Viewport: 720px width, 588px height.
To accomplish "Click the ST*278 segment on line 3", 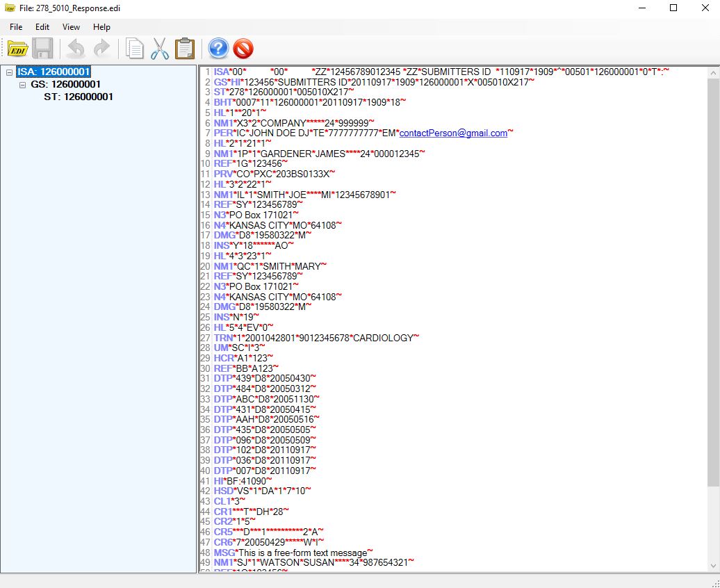I will pos(284,92).
